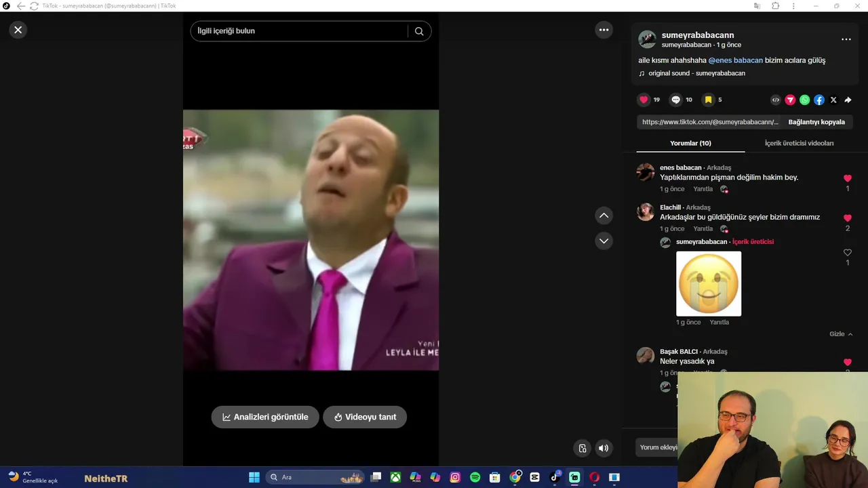Open the browser extensions puzzle icon
This screenshot has height=488, width=868.
(775, 6)
